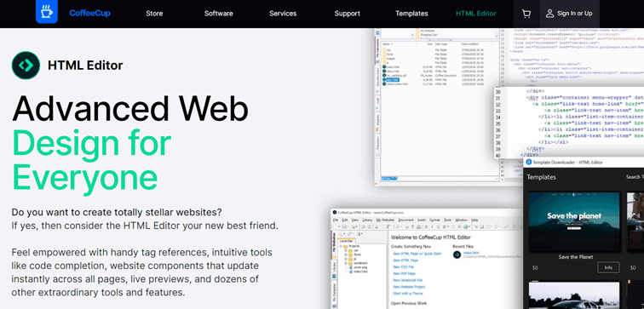Click the New Website Project link
The width and height of the screenshot is (644, 309).
click(x=409, y=287)
